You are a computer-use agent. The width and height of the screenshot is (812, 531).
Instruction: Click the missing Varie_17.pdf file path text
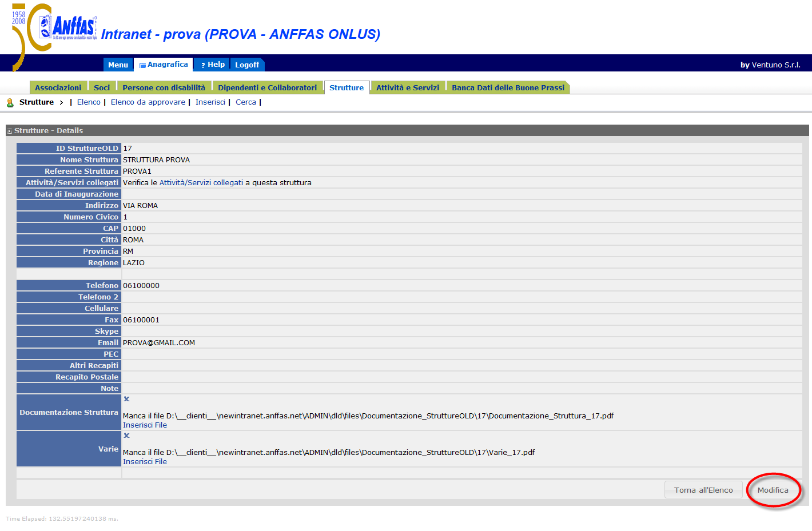pos(329,453)
